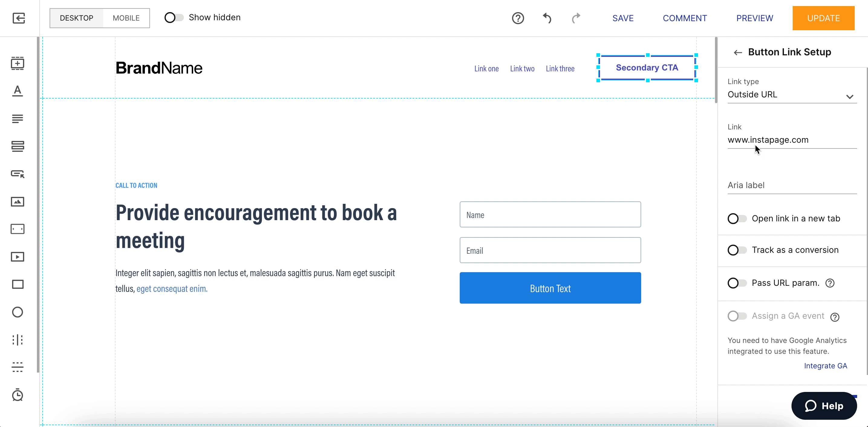This screenshot has height=427, width=868.
Task: Click the Email form field on canvas
Action: [x=550, y=250]
